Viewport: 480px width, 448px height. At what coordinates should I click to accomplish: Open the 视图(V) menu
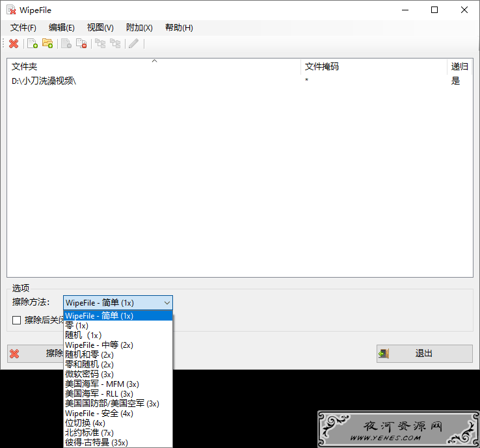[x=100, y=28]
